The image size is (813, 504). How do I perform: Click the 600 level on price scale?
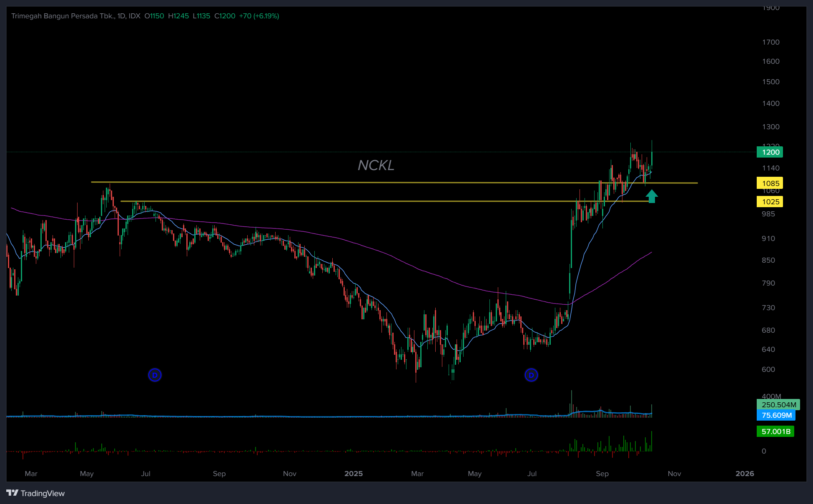click(768, 369)
